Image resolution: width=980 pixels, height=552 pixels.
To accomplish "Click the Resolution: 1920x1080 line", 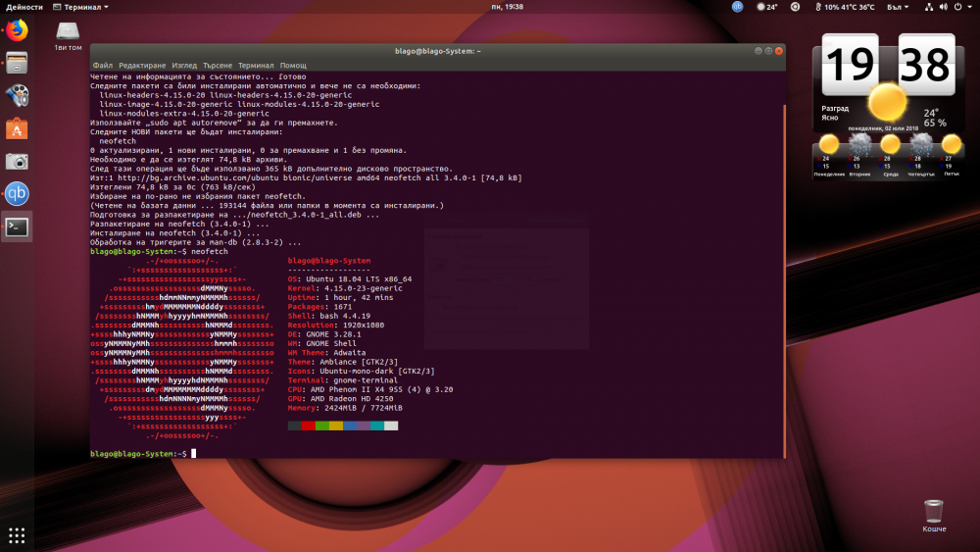I will [335, 326].
